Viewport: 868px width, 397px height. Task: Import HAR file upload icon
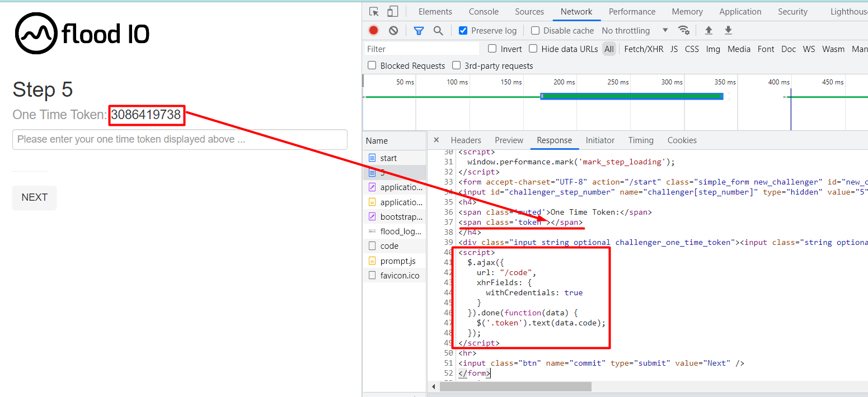(709, 30)
